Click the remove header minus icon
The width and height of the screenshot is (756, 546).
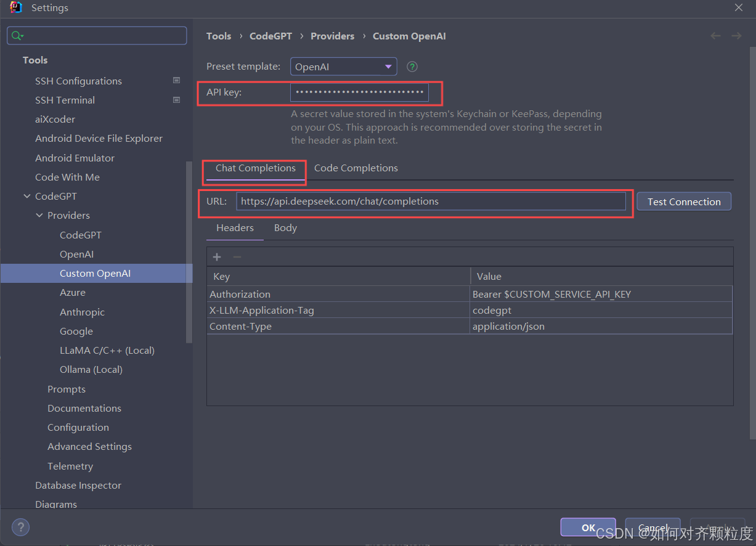point(237,257)
